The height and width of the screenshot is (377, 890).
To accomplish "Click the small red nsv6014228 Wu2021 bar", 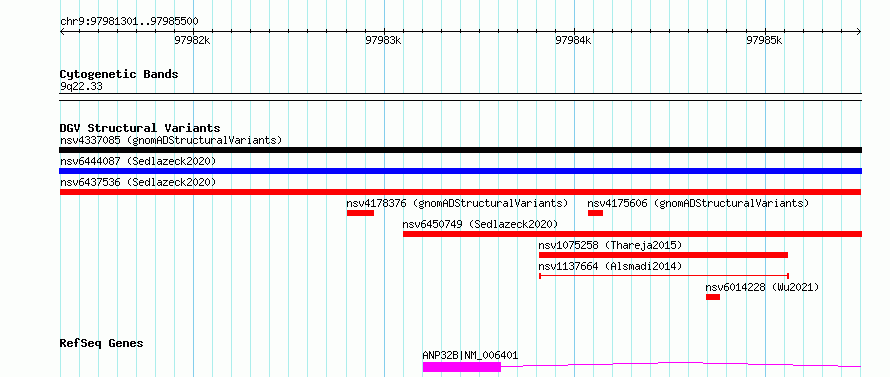I will click(x=713, y=297).
